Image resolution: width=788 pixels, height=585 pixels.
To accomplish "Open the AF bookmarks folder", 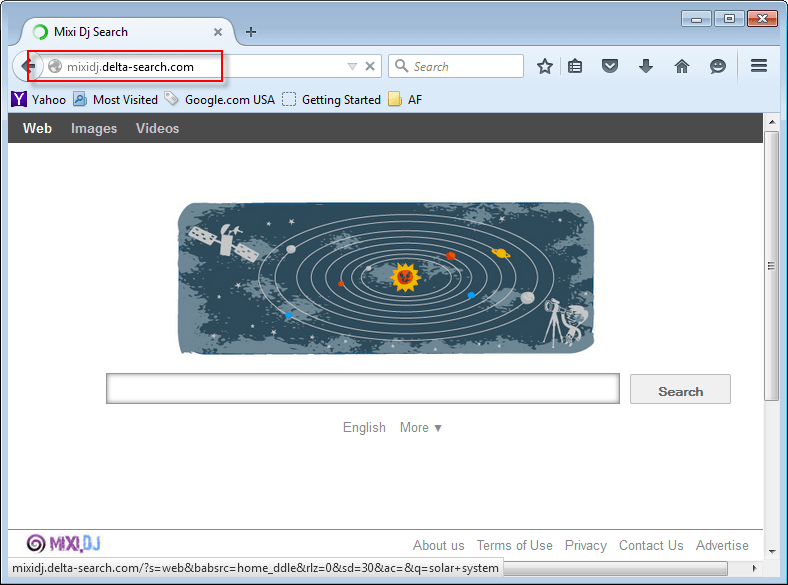I will 405,100.
